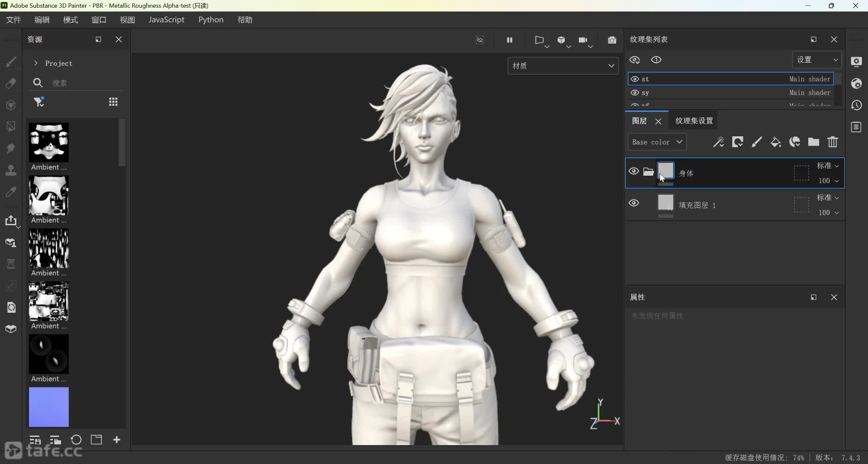Toggle visibility of texture set sy
868x464 pixels.
(x=635, y=93)
